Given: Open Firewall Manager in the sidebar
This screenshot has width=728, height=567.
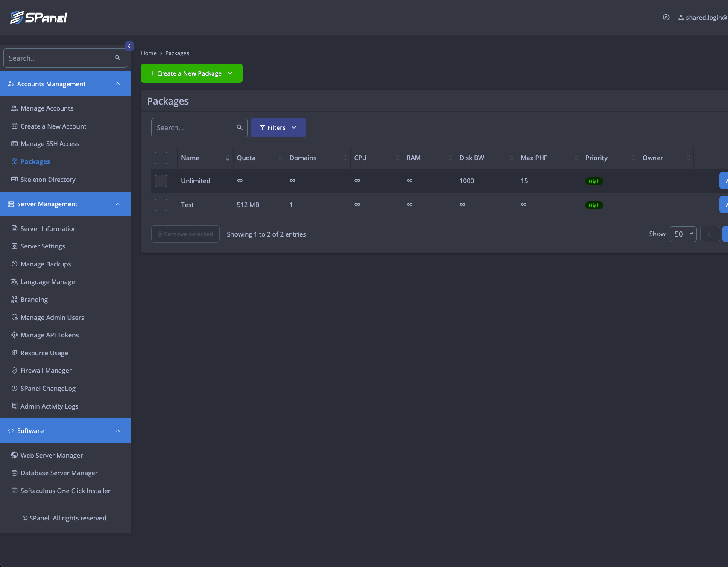Looking at the screenshot, I should (46, 371).
